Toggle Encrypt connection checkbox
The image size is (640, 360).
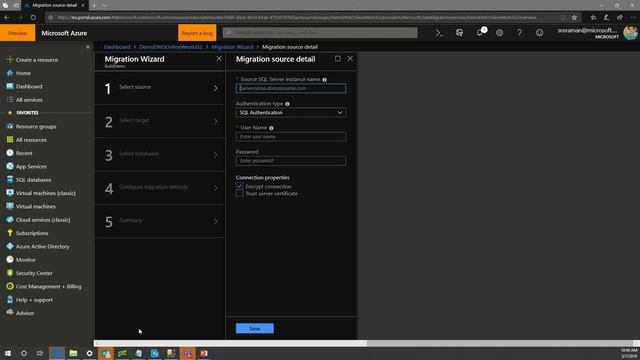point(240,187)
